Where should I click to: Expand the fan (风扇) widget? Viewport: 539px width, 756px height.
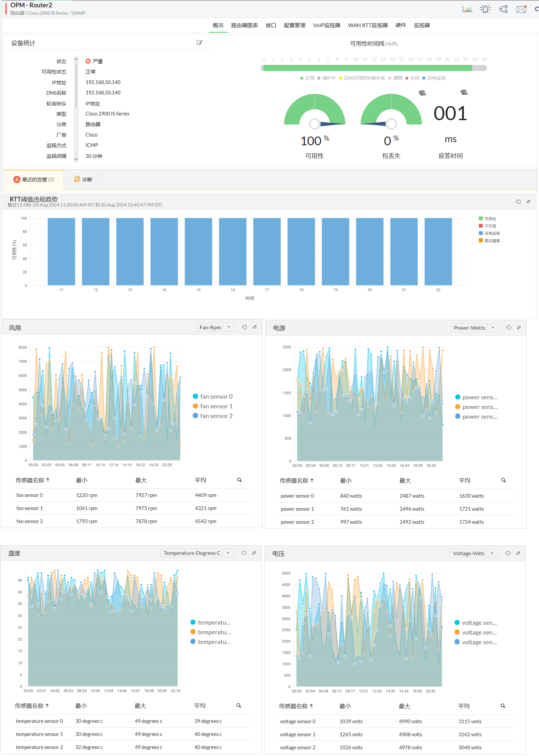click(255, 327)
